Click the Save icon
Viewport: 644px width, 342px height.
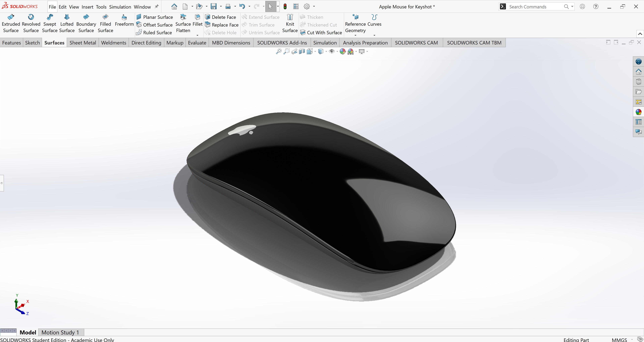coord(214,7)
